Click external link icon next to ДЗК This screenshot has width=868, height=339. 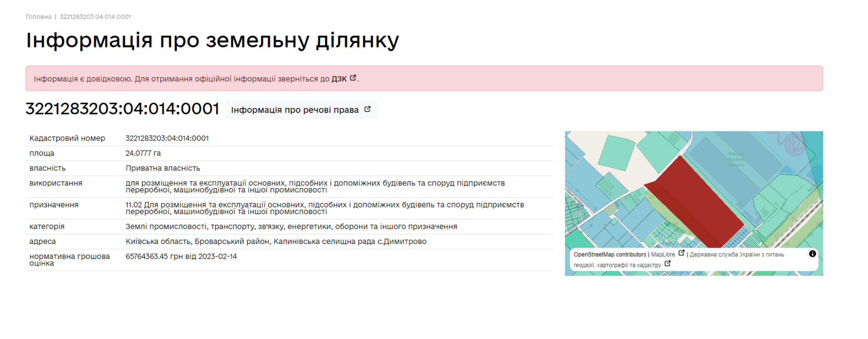[353, 78]
